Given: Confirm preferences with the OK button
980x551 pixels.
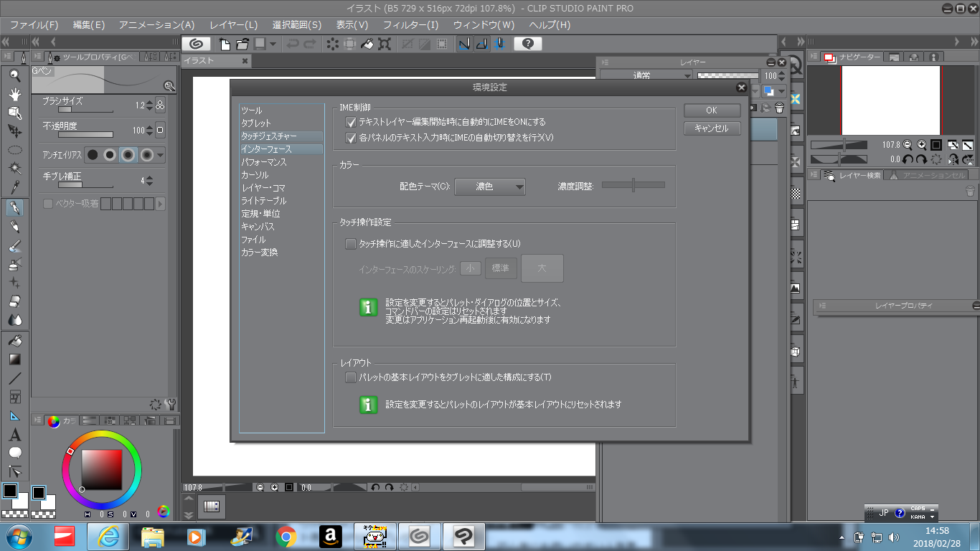Looking at the screenshot, I should tap(712, 110).
